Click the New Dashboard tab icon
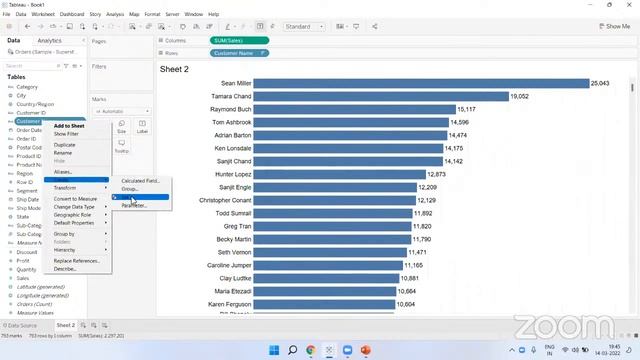 tap(94, 325)
